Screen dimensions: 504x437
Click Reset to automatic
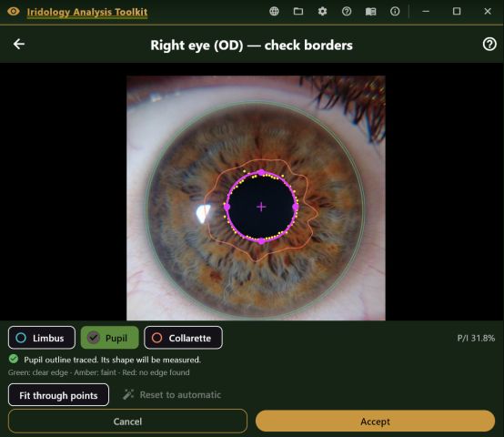click(x=172, y=395)
